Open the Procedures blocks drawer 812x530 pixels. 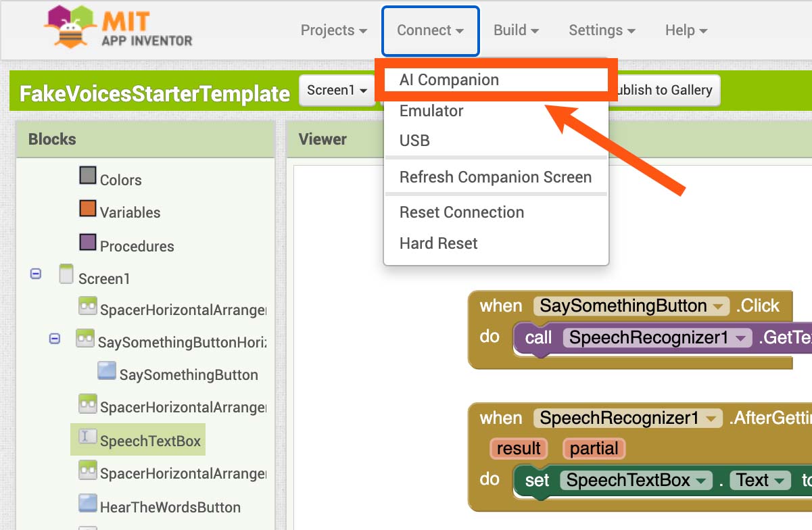click(137, 246)
